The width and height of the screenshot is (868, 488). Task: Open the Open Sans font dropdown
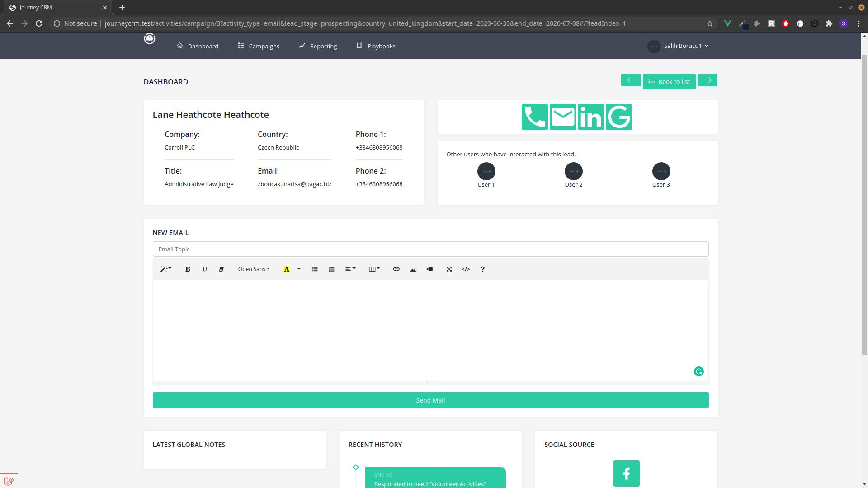coord(254,269)
